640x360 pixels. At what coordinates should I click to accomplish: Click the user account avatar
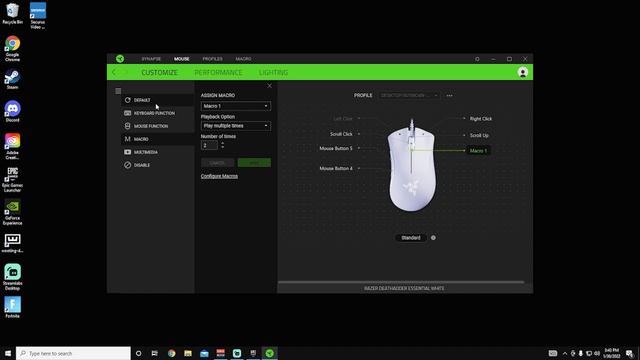click(522, 72)
